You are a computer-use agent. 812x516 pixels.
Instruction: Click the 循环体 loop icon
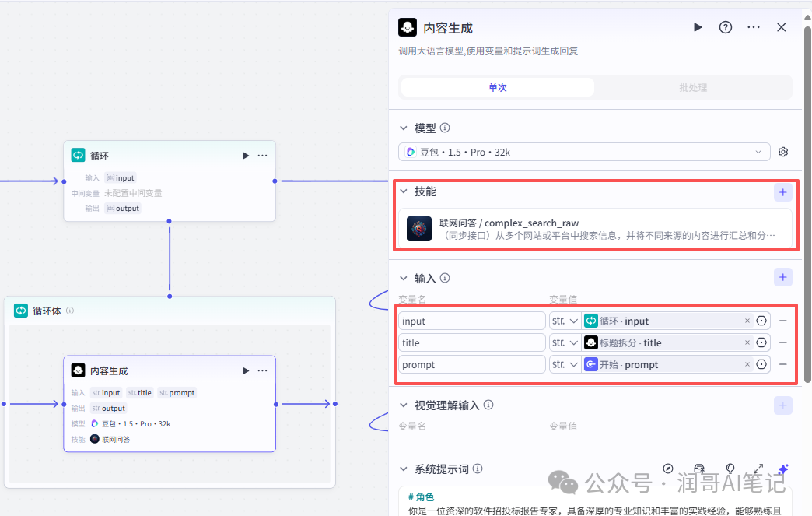click(21, 311)
